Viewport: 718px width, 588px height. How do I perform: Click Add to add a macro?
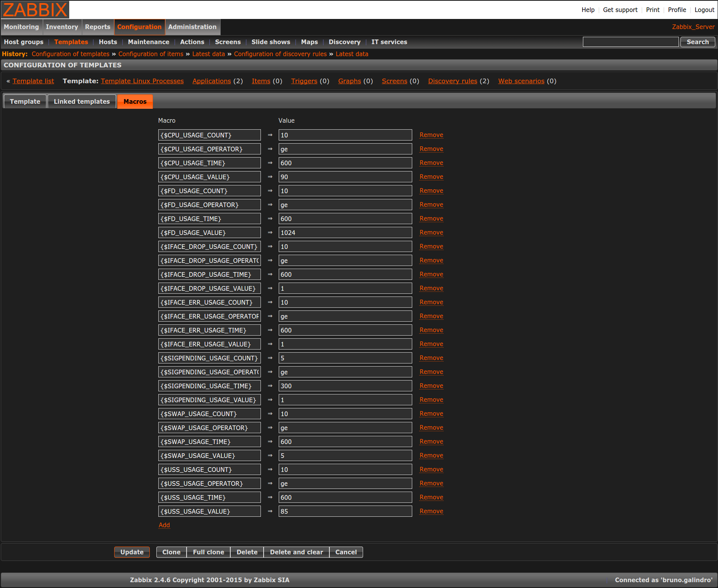point(164,525)
